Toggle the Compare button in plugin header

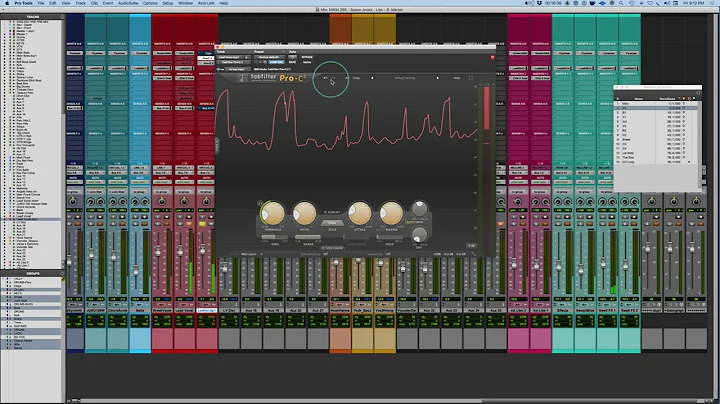click(x=276, y=62)
